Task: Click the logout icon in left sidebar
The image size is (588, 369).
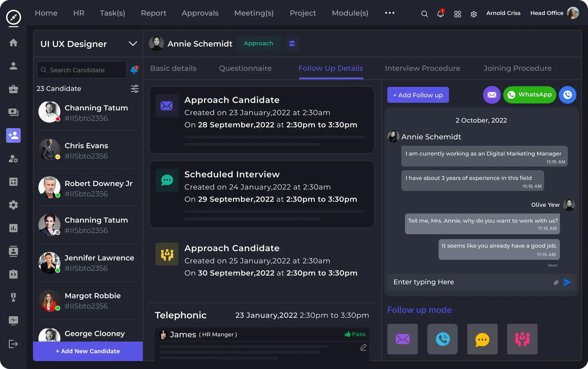Action: point(13,344)
